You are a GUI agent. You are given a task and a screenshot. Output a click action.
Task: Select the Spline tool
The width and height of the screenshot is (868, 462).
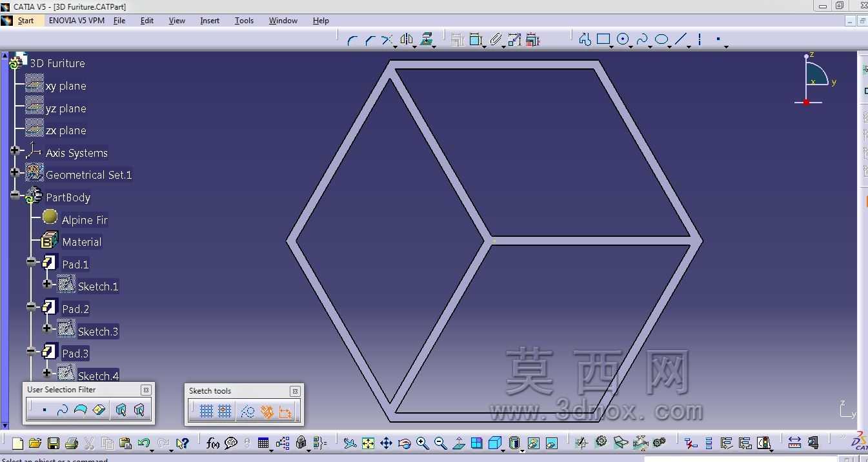coord(641,40)
